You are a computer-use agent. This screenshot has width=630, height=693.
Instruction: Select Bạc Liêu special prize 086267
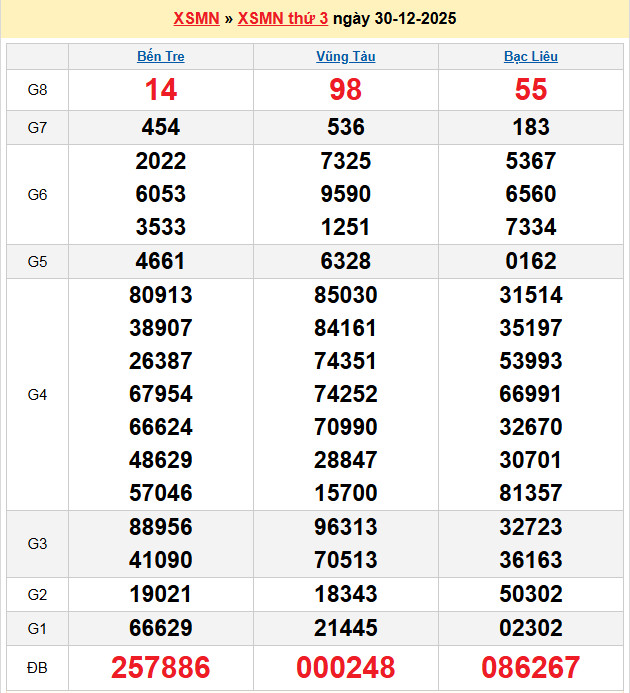click(530, 667)
